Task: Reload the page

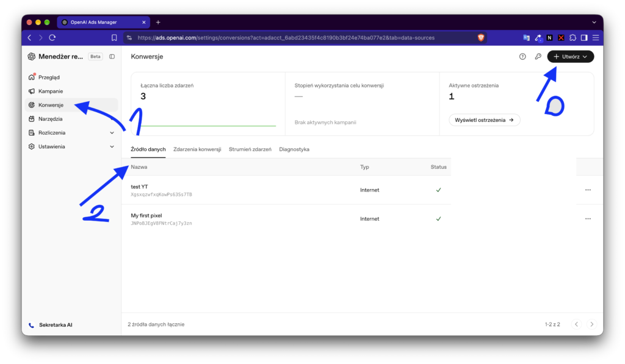Action: pyautogui.click(x=52, y=38)
